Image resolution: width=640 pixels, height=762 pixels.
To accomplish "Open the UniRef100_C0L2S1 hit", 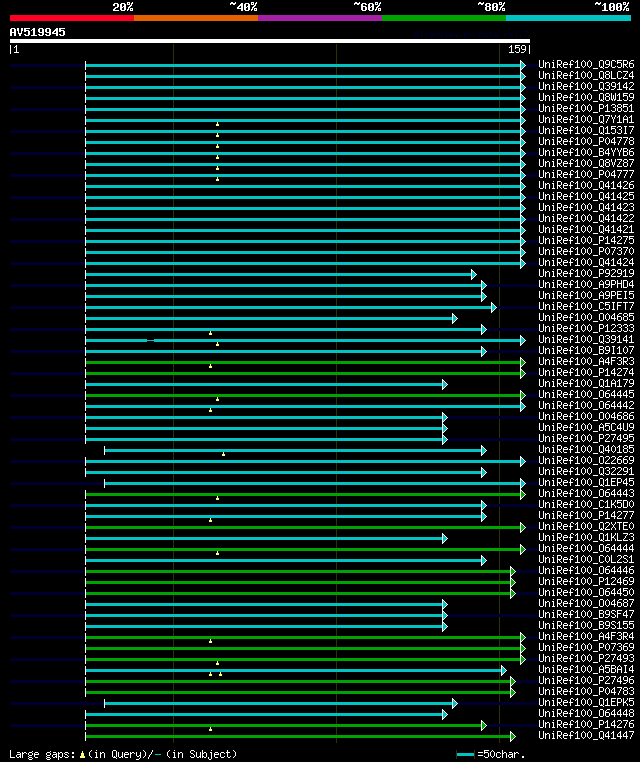I will (x=586, y=559).
